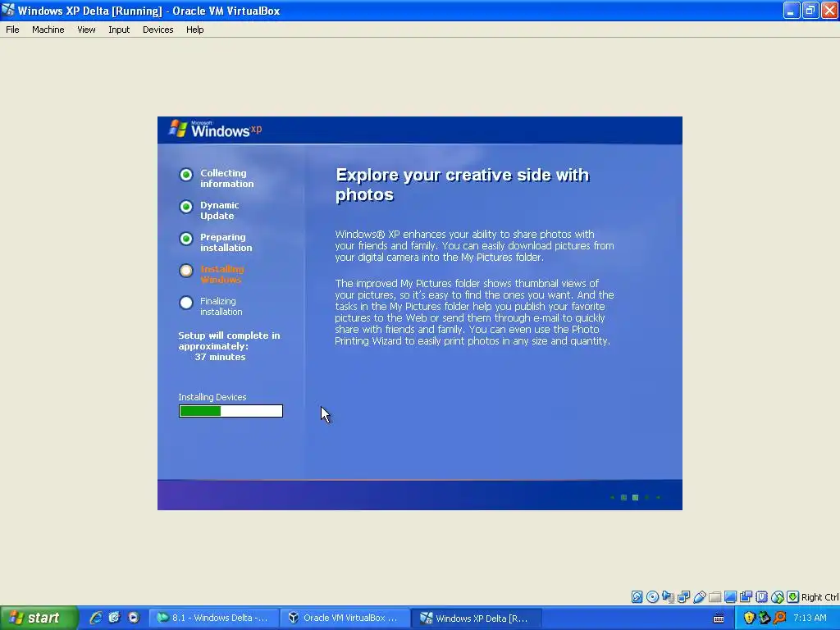
Task: Click the keyboard icon on the taskbar
Action: pyautogui.click(x=719, y=619)
